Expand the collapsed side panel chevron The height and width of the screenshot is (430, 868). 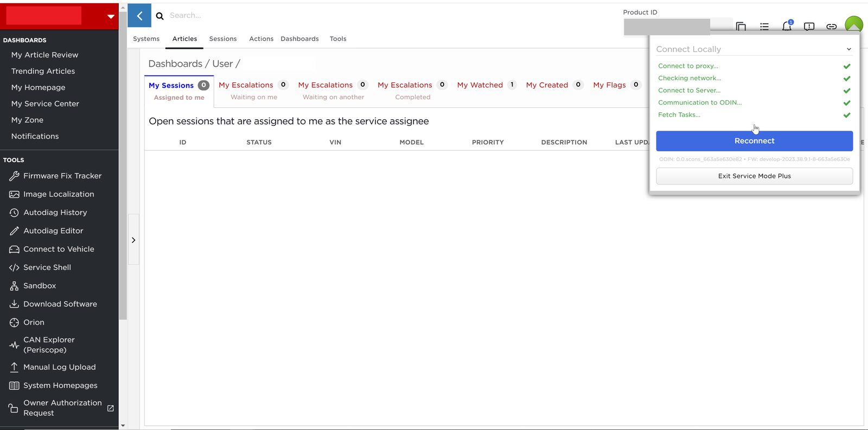tap(133, 240)
